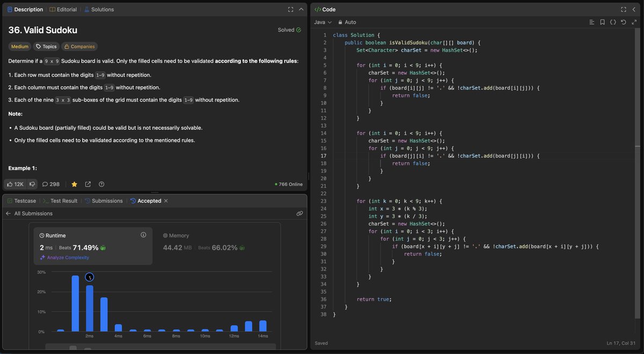Maximize the Code panel
Screen dimensions: 644x354
[624, 9]
